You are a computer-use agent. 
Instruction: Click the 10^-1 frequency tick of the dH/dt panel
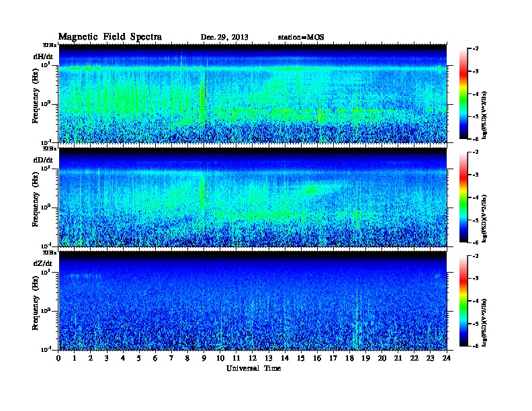45,142
